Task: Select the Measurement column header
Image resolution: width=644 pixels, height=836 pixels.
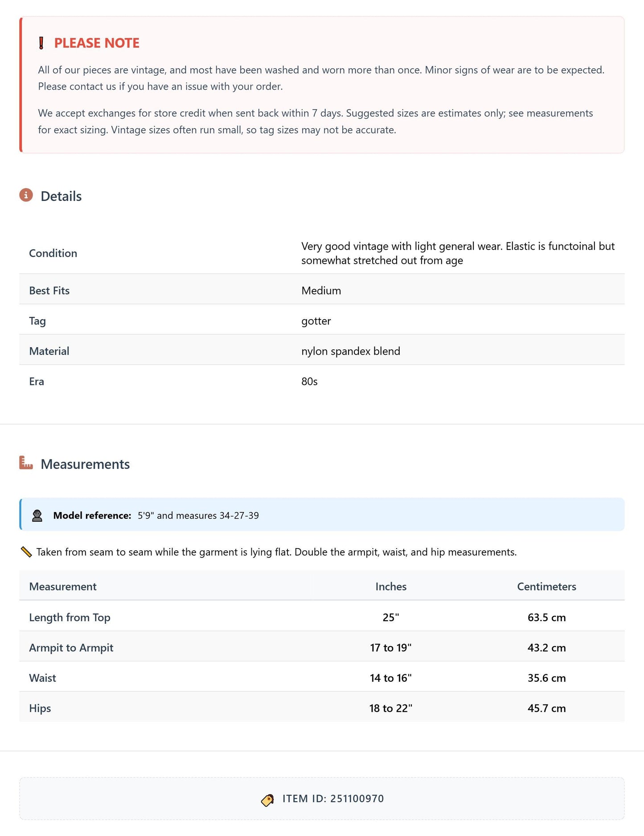Action: pyautogui.click(x=63, y=586)
